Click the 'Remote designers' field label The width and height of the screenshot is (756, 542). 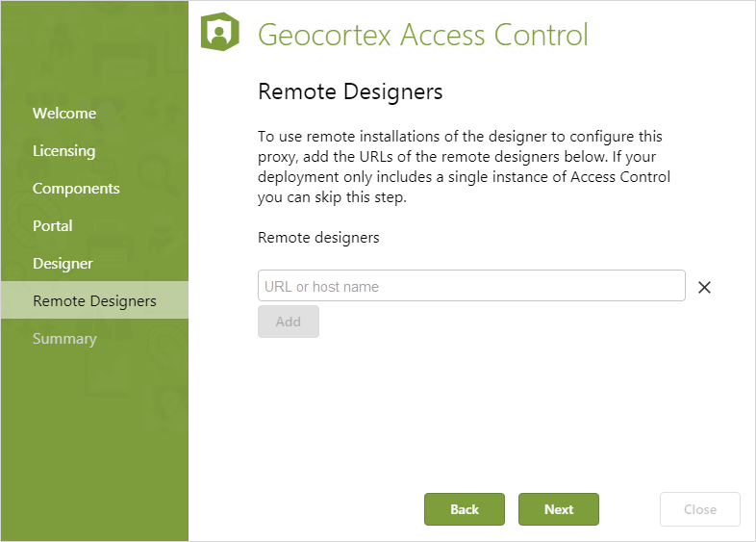coord(318,238)
